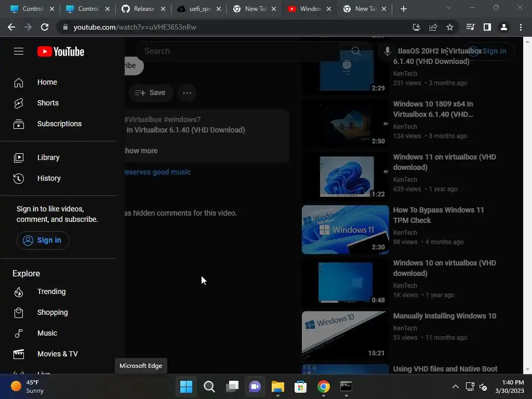Open the clock showing 1:40 PM
Screen dimensions: 532x399
pyautogui.click(x=510, y=387)
